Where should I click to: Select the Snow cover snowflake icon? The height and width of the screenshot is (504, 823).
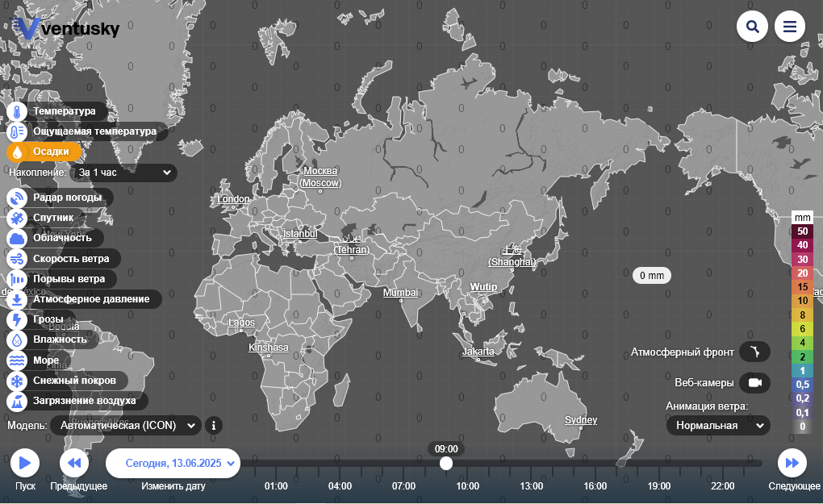18,381
